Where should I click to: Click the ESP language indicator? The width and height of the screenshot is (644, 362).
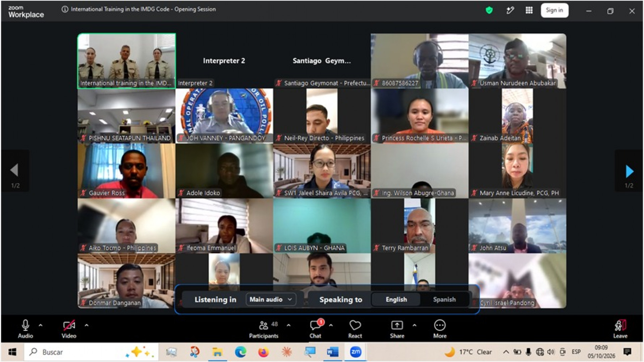(x=576, y=352)
